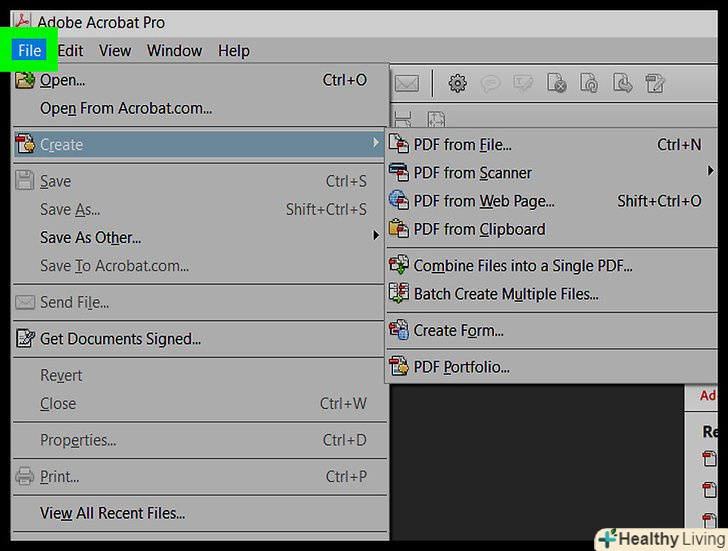Click the comment speech bubble toolbar icon
The width and height of the screenshot is (728, 551).
point(490,84)
